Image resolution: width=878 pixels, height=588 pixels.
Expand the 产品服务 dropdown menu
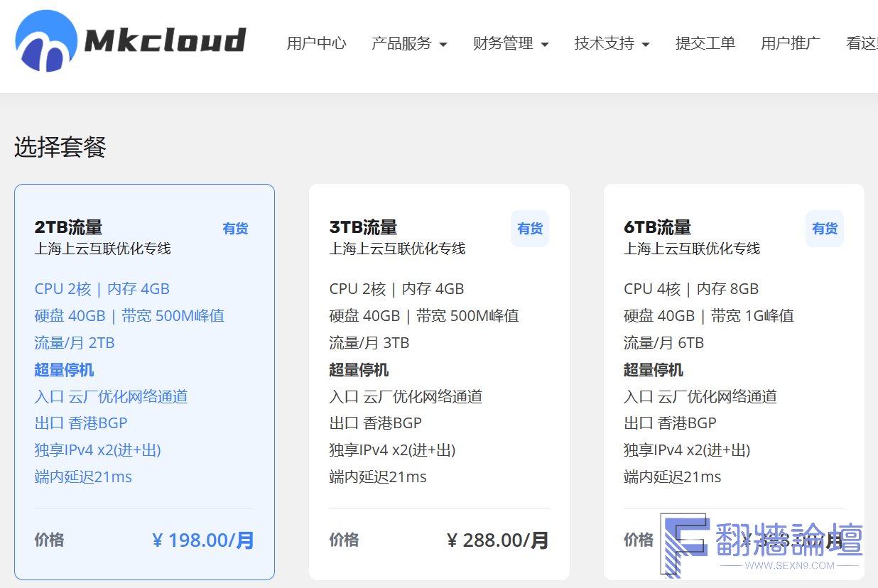tap(409, 43)
